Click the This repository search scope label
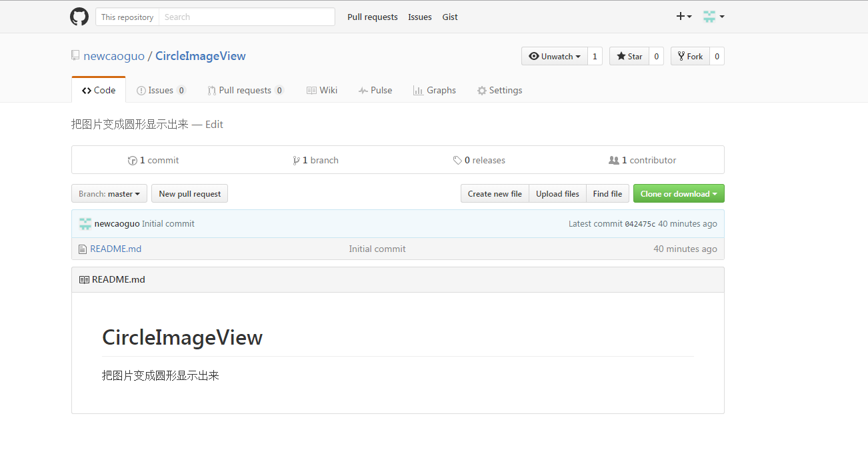 pos(127,17)
